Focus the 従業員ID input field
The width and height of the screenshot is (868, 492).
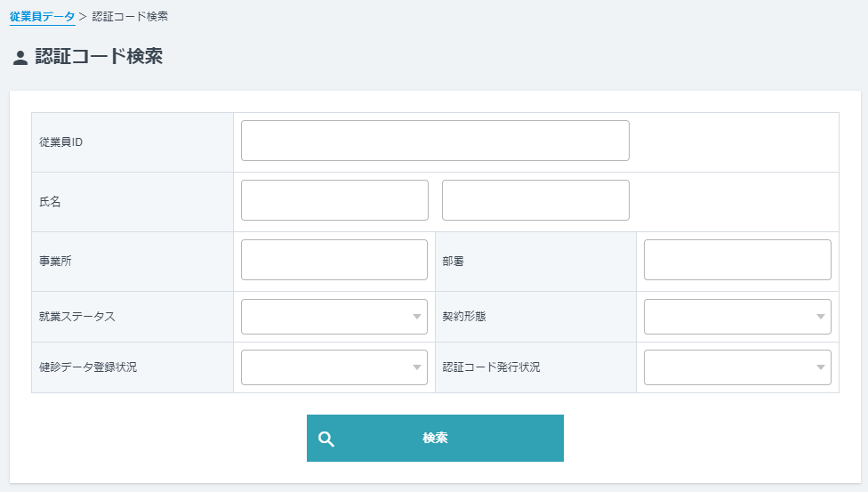435,141
